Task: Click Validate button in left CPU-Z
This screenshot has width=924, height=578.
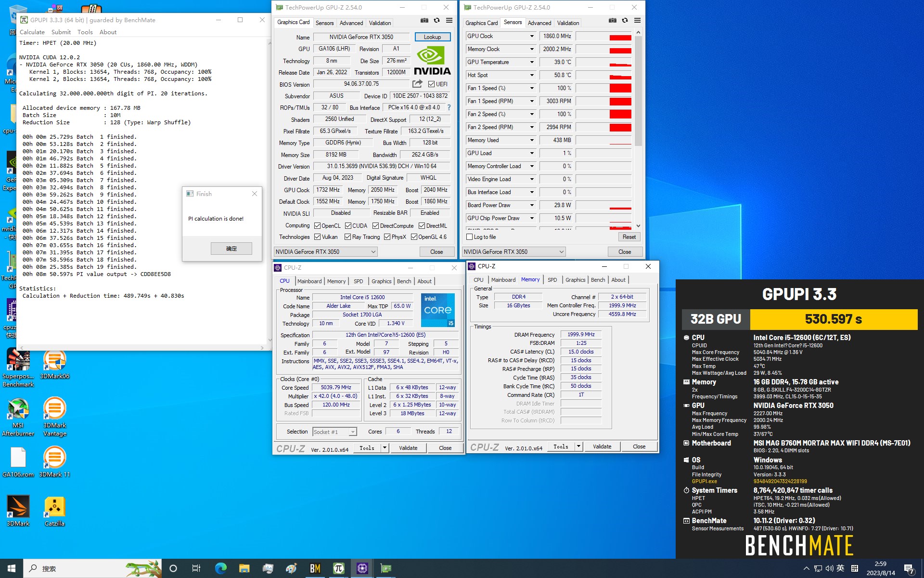Action: pos(408,448)
